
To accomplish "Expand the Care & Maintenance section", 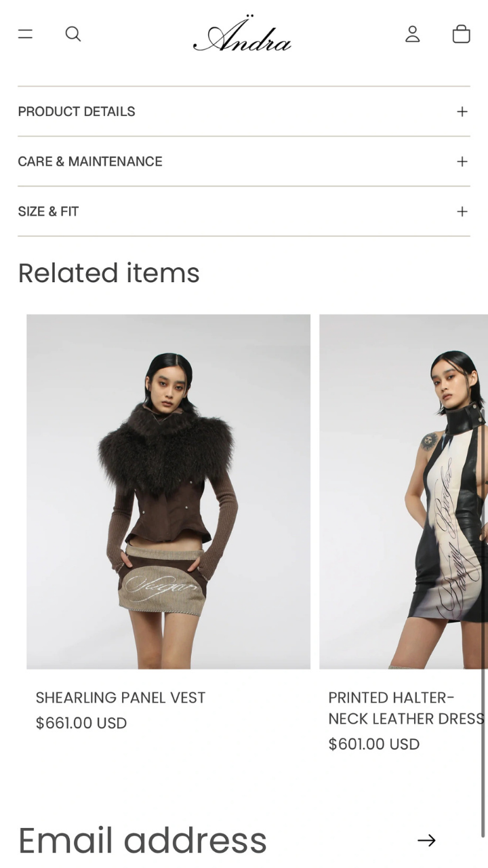I will coord(244,161).
